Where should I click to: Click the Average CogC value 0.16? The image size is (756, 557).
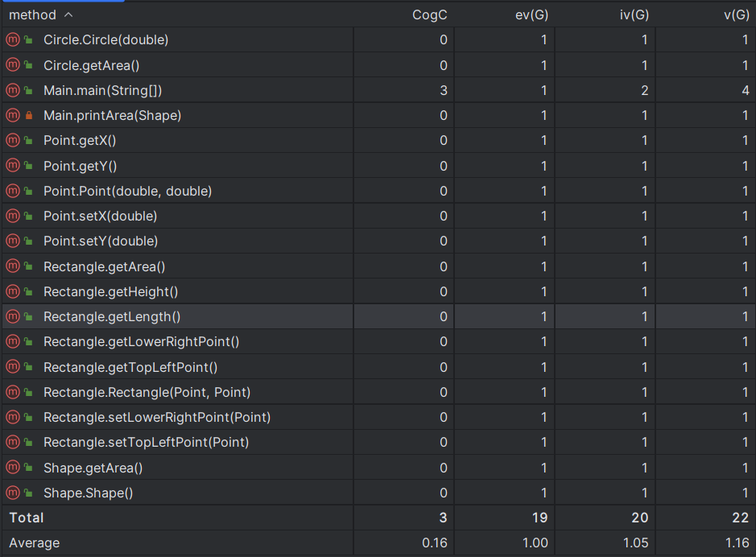(435, 543)
